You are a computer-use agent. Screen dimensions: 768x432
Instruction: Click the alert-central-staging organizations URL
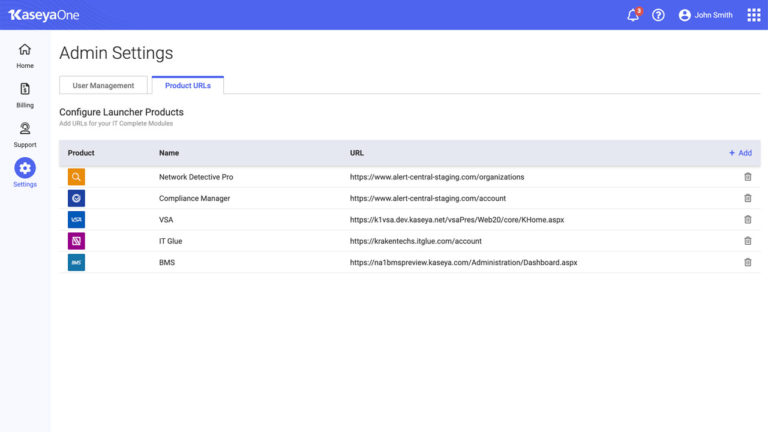pyautogui.click(x=437, y=177)
